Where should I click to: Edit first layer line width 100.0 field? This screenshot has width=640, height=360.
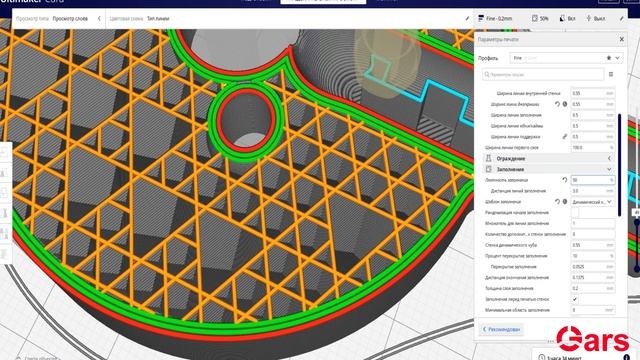pyautogui.click(x=593, y=147)
